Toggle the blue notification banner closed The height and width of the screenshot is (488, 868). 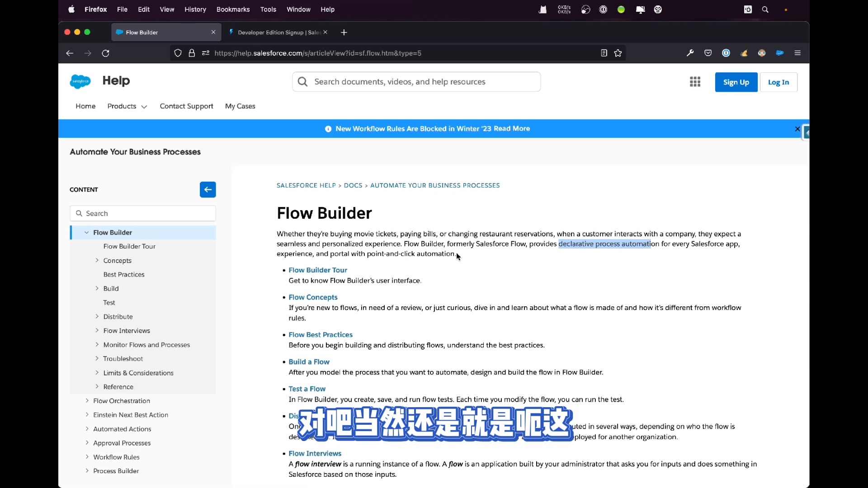coord(797,129)
